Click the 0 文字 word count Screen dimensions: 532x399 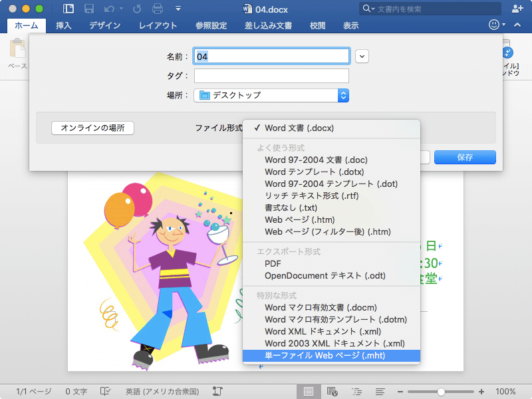pyautogui.click(x=76, y=392)
